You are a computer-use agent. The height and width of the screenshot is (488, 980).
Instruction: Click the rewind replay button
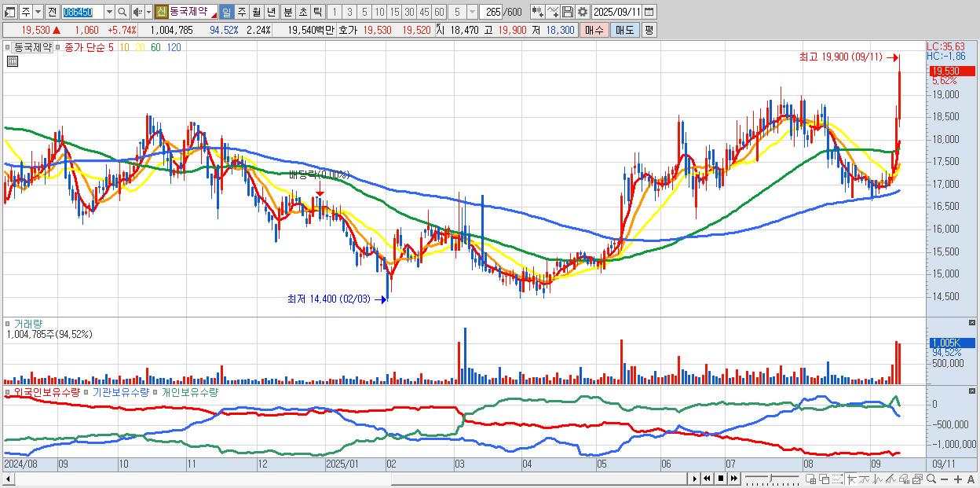pos(707,479)
